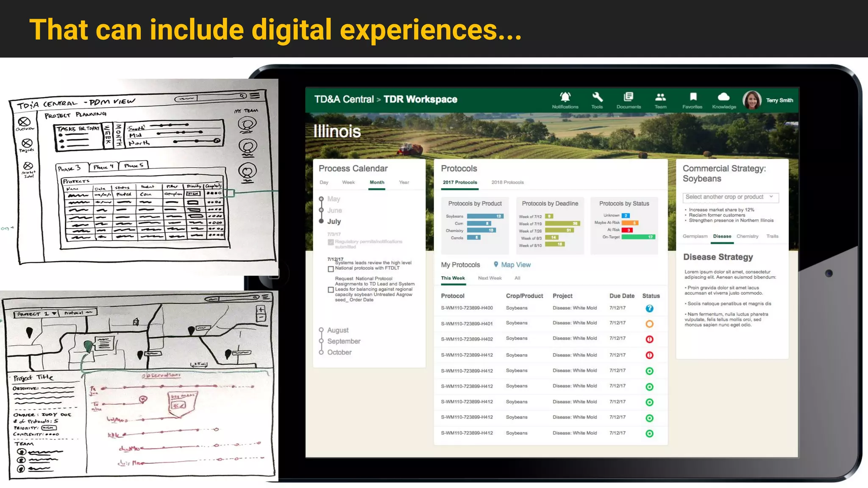Click the hamburger menu in the map sketch
868x488 pixels.
point(266,297)
